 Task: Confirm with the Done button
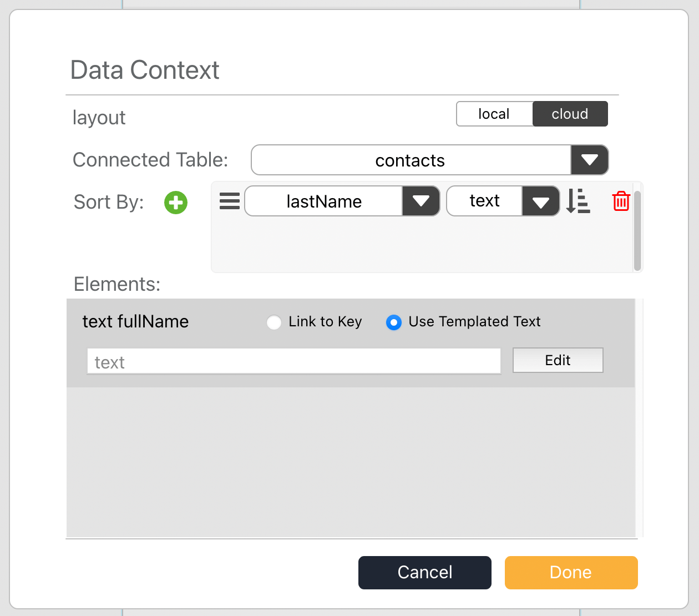tap(571, 572)
